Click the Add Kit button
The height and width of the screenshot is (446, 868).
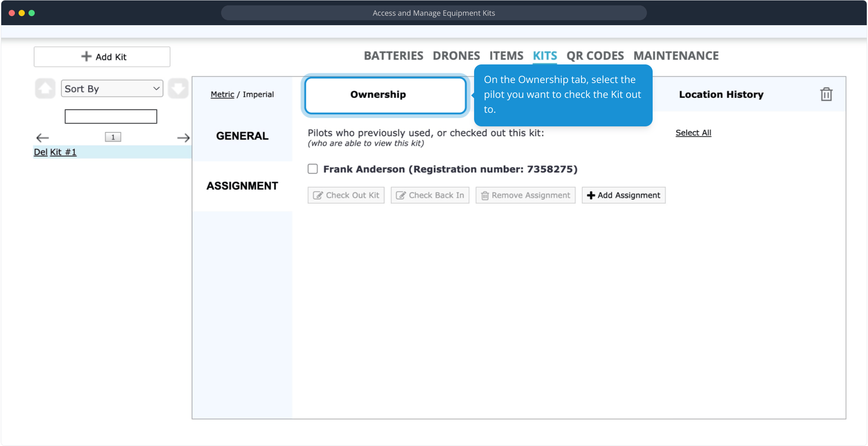coord(102,57)
